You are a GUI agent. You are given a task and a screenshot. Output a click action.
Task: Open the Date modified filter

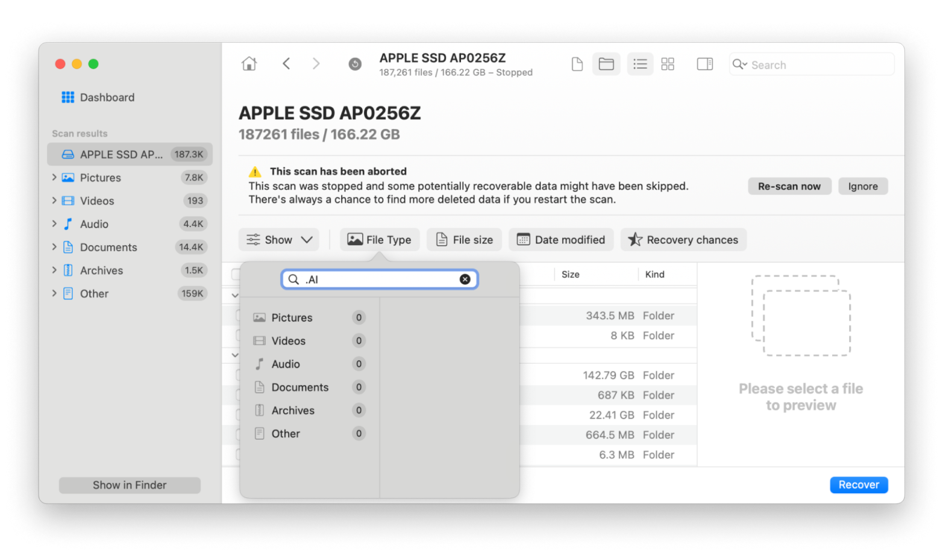(x=561, y=240)
